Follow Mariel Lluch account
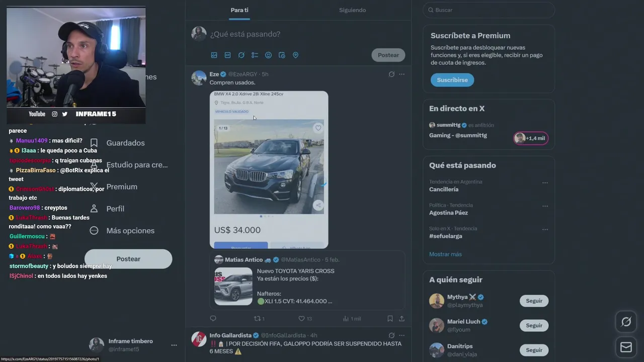 (x=534, y=326)
